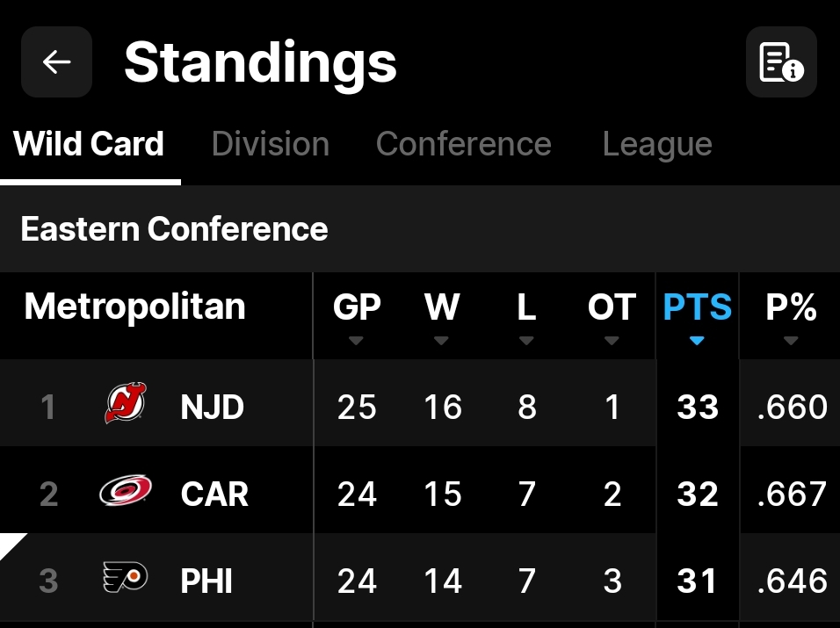Sort by the GP column arrow
This screenshot has height=628, width=840.
356,341
